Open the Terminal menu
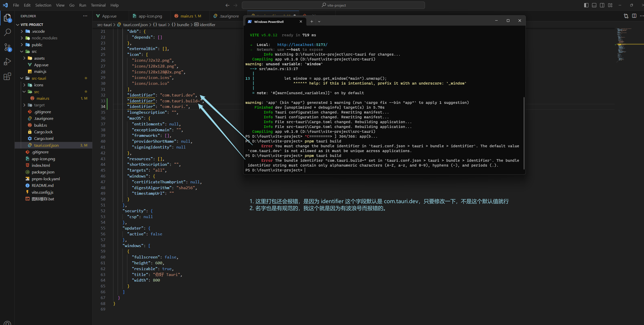The height and width of the screenshot is (325, 644). pyautogui.click(x=98, y=5)
